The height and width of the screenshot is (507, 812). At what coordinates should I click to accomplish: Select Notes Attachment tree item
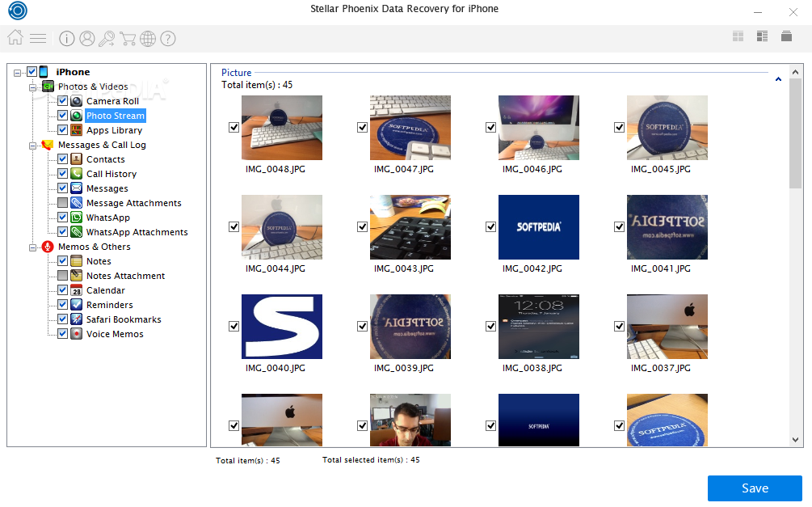pos(125,276)
